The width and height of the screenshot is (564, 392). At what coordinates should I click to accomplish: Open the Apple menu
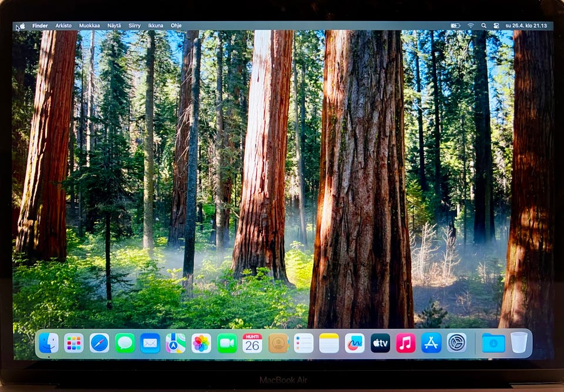point(22,26)
